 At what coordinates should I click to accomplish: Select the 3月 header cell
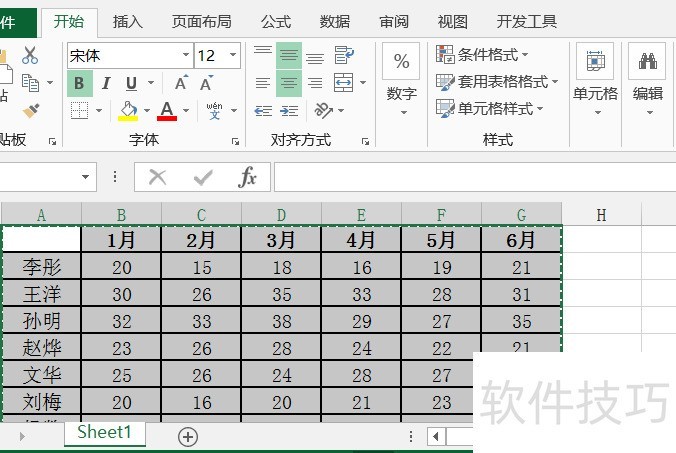click(x=281, y=239)
